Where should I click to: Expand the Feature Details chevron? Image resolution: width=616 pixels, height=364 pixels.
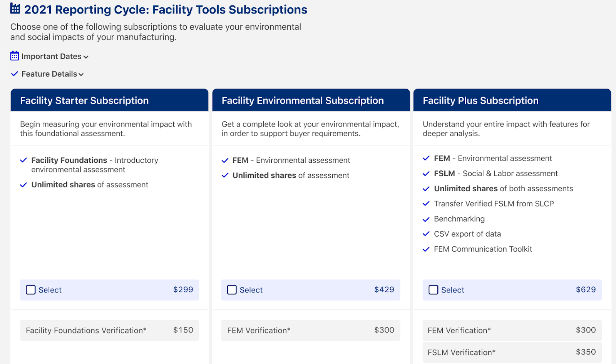pyautogui.click(x=81, y=75)
